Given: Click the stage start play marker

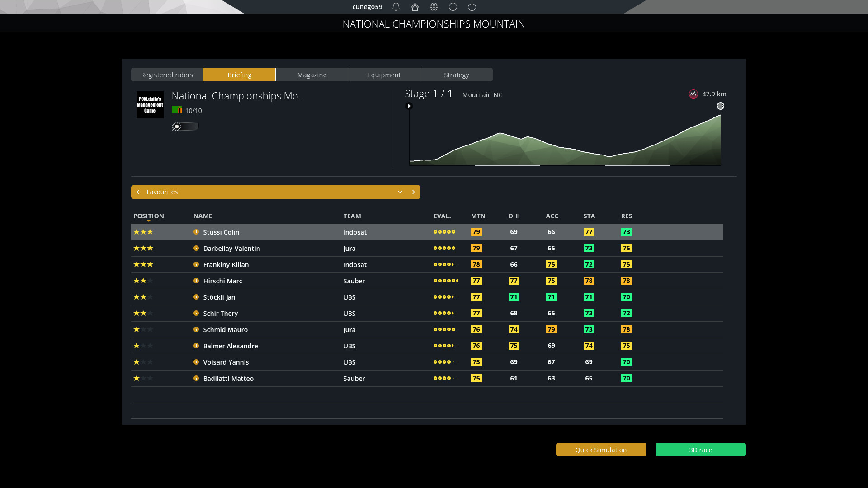Looking at the screenshot, I should click(409, 106).
